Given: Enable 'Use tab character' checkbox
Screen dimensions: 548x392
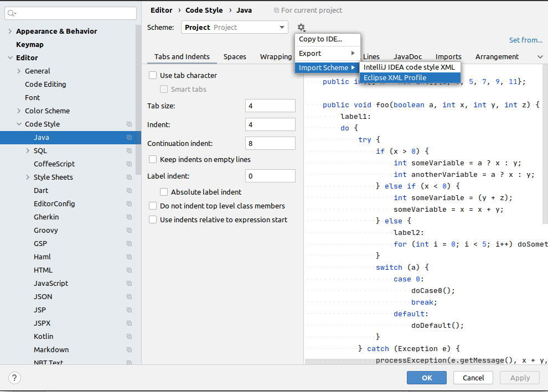Looking at the screenshot, I should coord(153,75).
